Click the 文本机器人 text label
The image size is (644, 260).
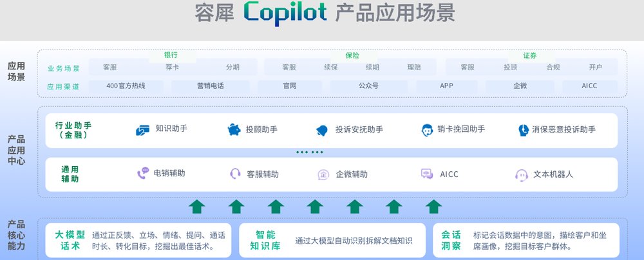pyautogui.click(x=553, y=174)
